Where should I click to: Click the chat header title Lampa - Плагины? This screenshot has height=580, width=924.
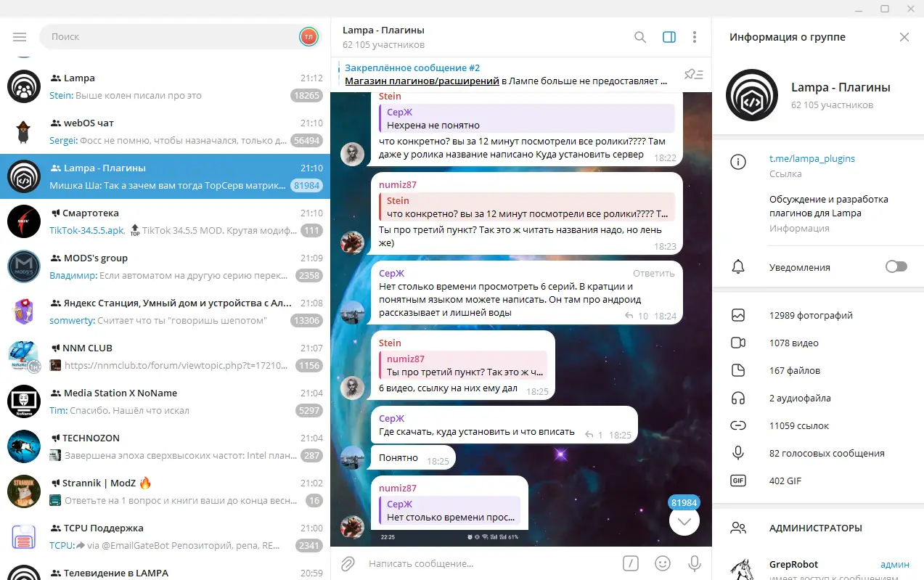click(383, 30)
